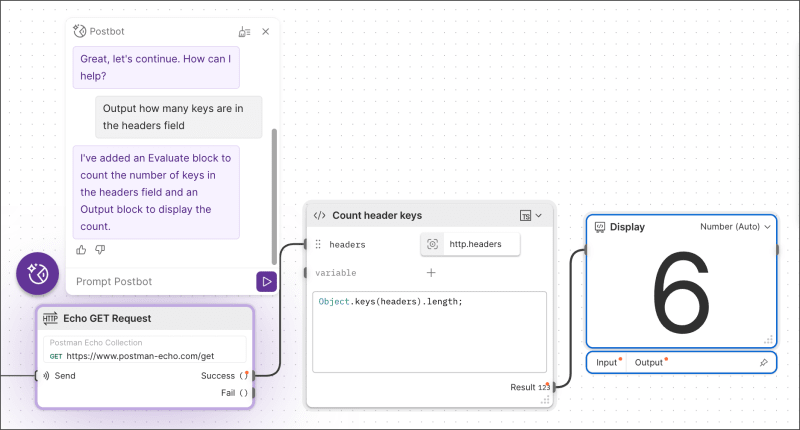Pin the Display block toolbar
The height and width of the screenshot is (430, 800).
coord(763,363)
